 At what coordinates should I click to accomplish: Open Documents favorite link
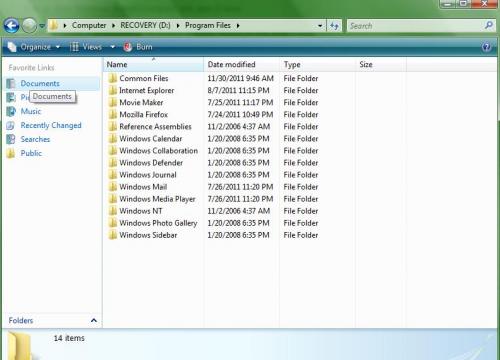coord(40,83)
